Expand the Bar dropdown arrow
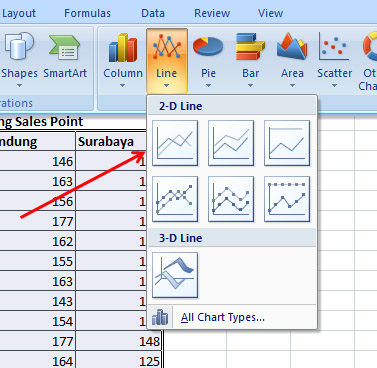Viewport: 377px width, 368px height. [250, 86]
